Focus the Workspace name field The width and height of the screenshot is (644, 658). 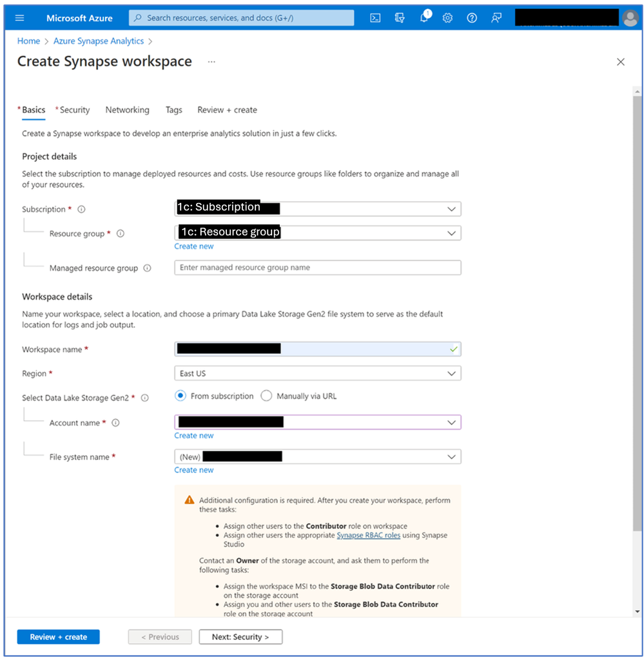point(317,349)
